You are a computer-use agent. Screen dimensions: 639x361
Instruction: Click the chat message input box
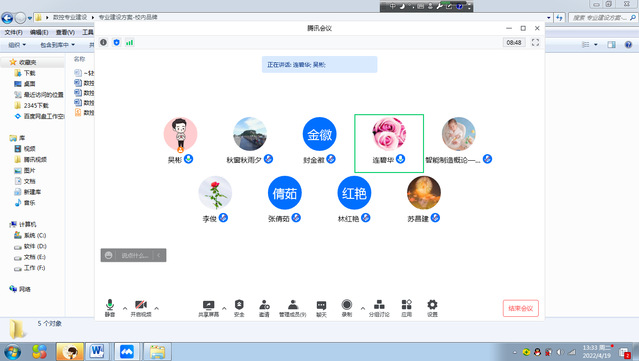point(133,255)
